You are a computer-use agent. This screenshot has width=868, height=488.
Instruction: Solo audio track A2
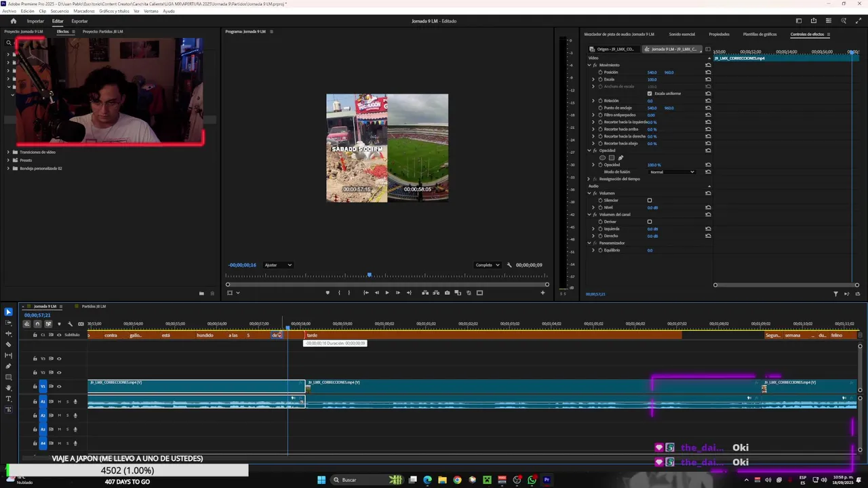[x=67, y=415]
